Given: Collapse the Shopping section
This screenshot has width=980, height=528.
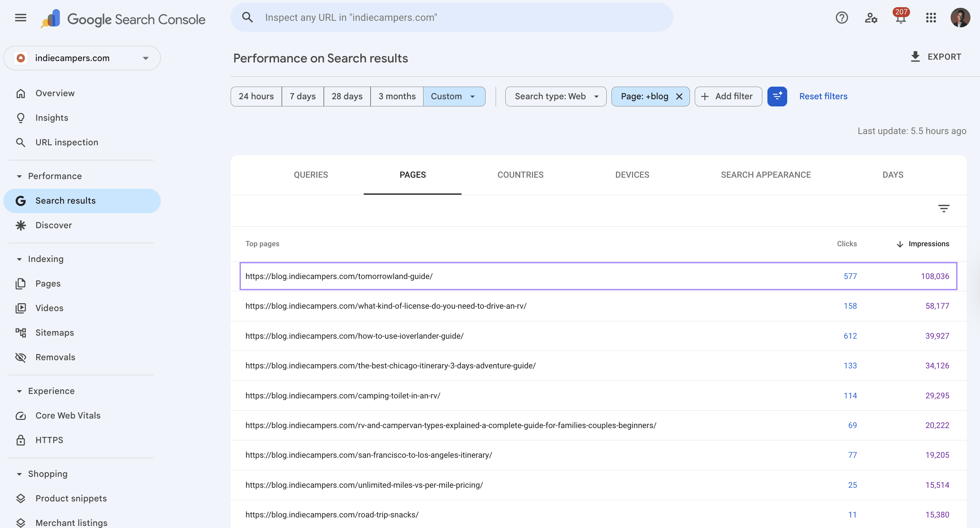Looking at the screenshot, I should pyautogui.click(x=19, y=474).
